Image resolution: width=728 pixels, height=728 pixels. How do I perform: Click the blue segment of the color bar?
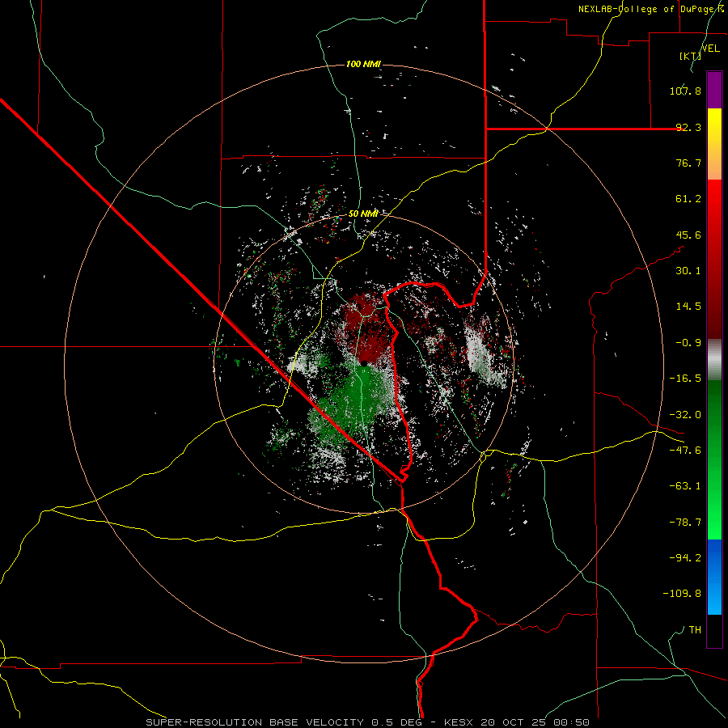tap(714, 577)
